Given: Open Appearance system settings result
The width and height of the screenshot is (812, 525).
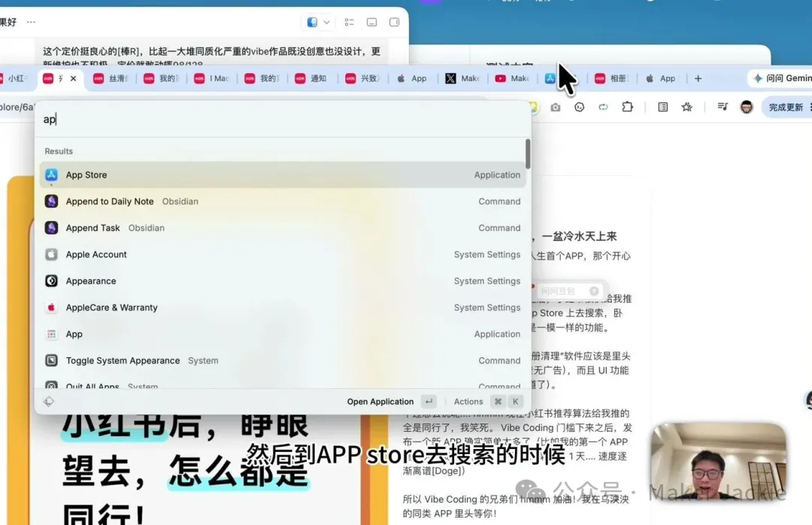Looking at the screenshot, I should click(x=283, y=281).
